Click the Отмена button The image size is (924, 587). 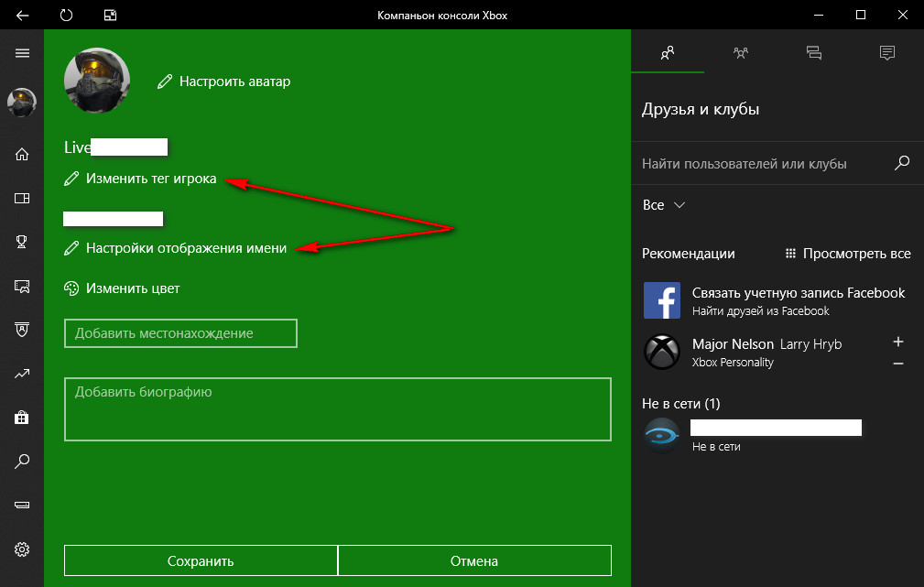pyautogui.click(x=474, y=560)
